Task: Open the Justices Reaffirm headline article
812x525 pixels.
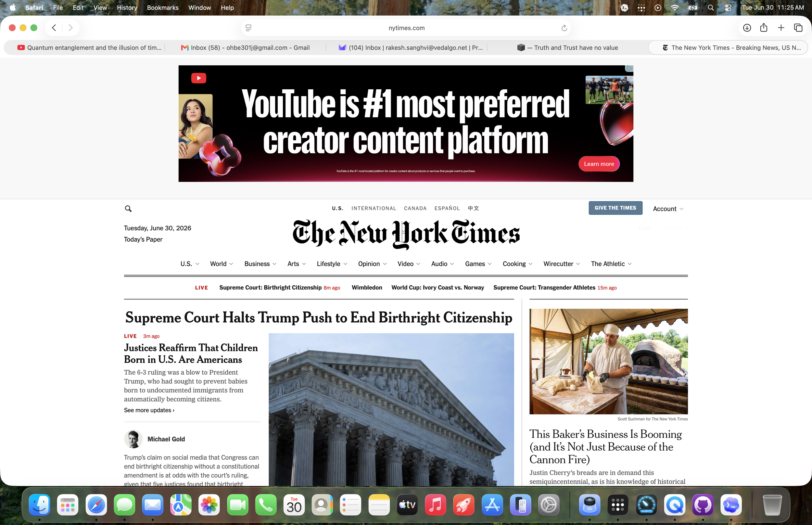Action: (191, 353)
